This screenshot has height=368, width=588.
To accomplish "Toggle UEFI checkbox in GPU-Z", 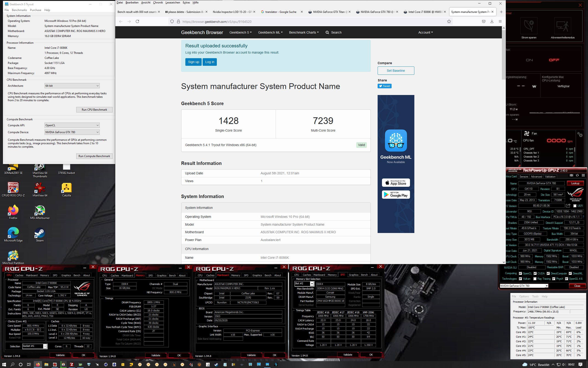I will click(575, 206).
